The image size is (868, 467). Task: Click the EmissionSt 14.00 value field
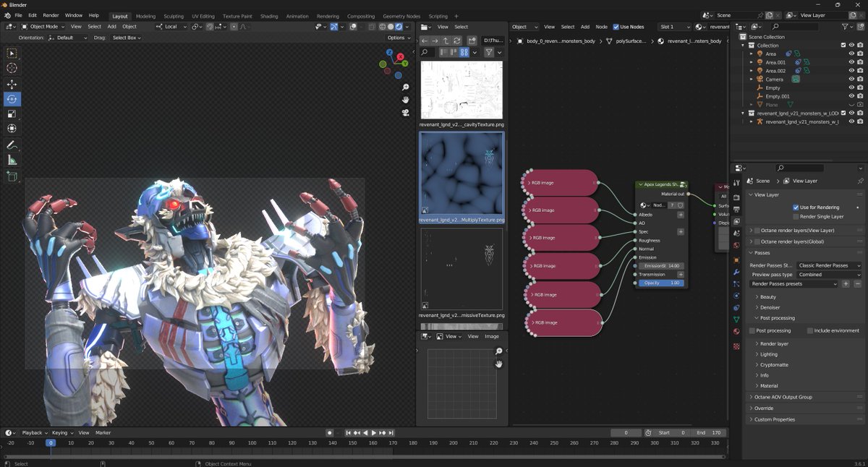660,266
